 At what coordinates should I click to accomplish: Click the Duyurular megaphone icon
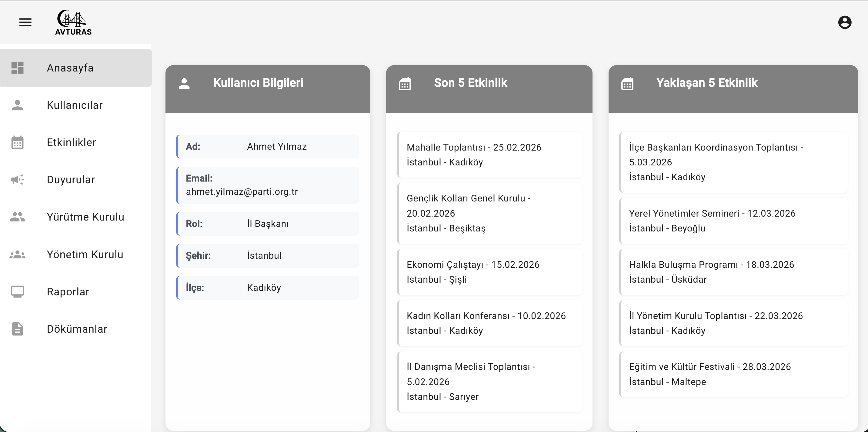[18, 179]
